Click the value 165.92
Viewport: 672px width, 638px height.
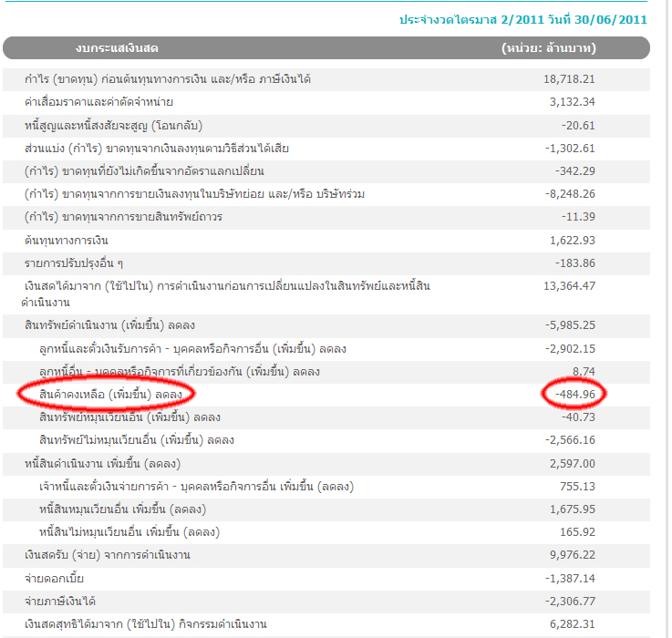pyautogui.click(x=577, y=532)
